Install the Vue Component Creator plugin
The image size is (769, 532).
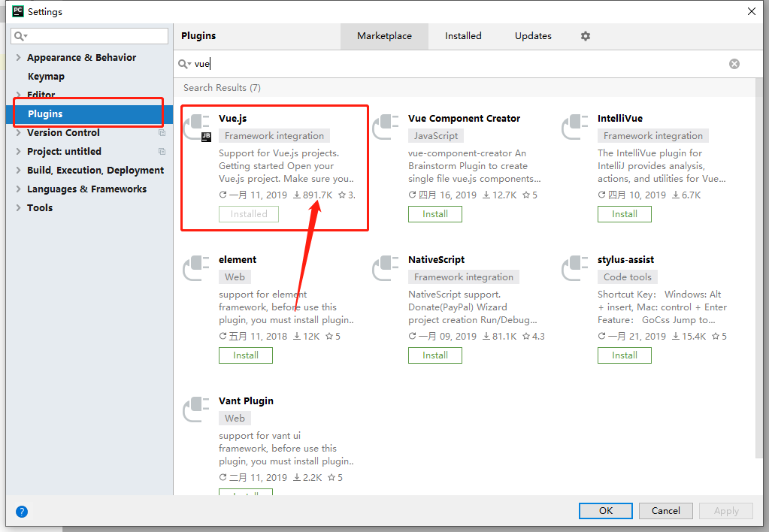(435, 214)
